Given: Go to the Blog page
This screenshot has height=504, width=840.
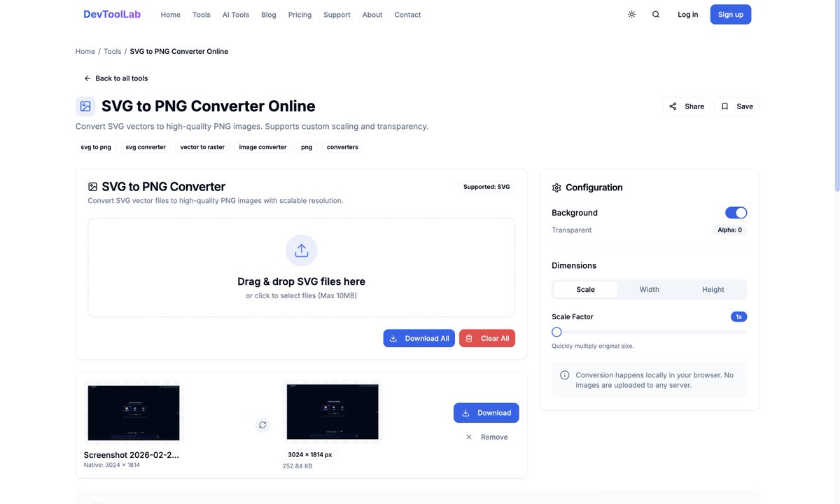Looking at the screenshot, I should pyautogui.click(x=269, y=15).
